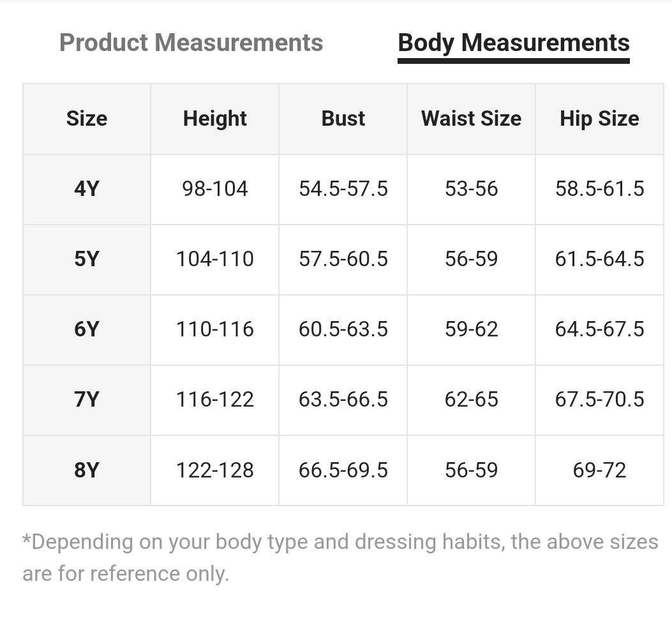
Task: Click the Height column header
Action: [x=215, y=119]
